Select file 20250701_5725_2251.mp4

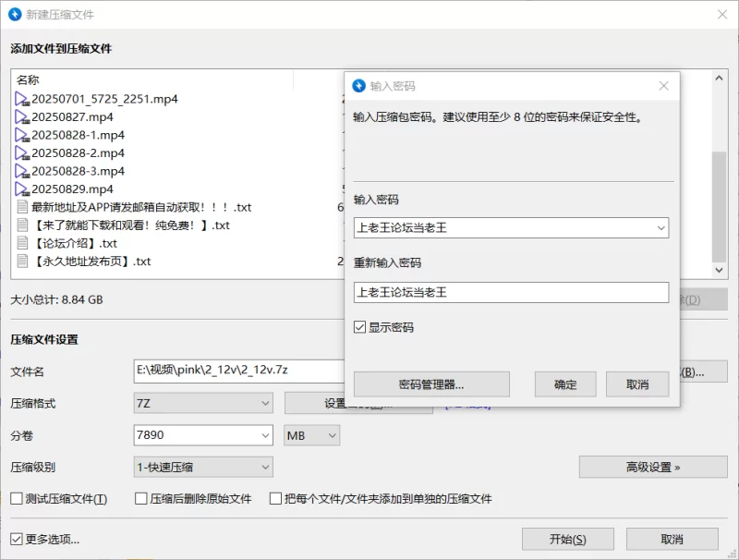104,99
